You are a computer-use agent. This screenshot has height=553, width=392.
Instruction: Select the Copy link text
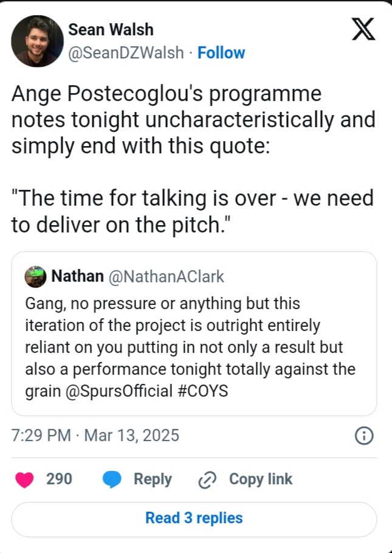pyautogui.click(x=260, y=479)
